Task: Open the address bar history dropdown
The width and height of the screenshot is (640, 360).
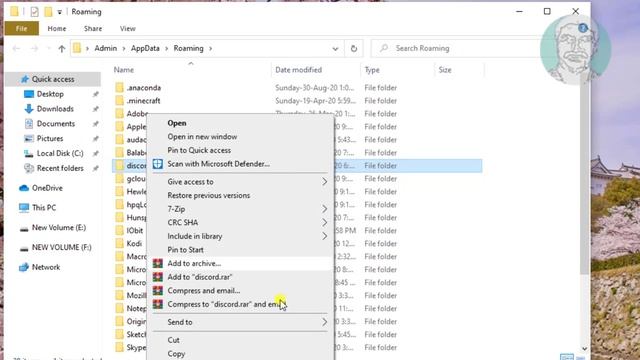Action: point(335,49)
